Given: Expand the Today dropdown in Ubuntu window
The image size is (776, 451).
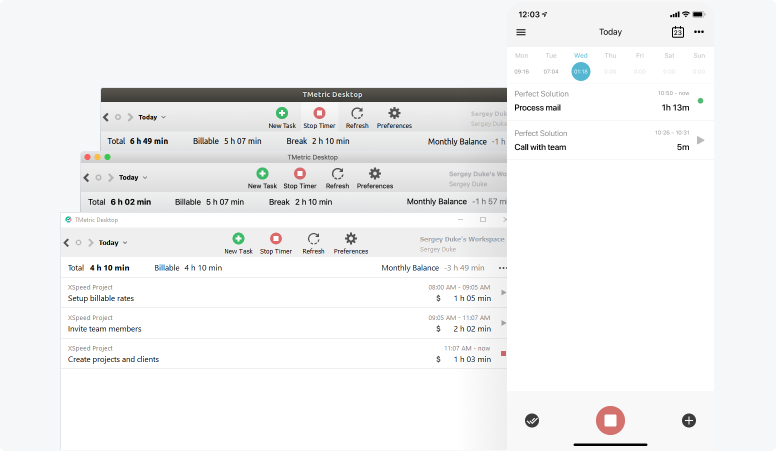Looking at the screenshot, I should (152, 117).
